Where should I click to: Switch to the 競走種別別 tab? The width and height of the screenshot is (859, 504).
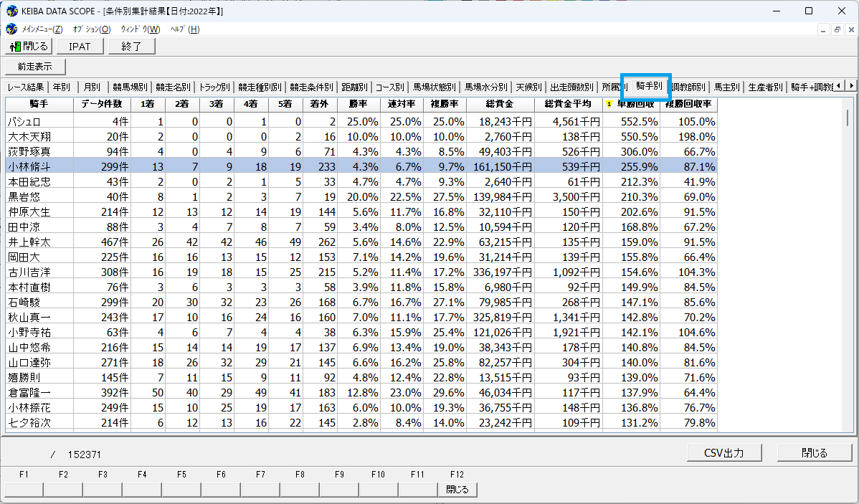pyautogui.click(x=260, y=87)
